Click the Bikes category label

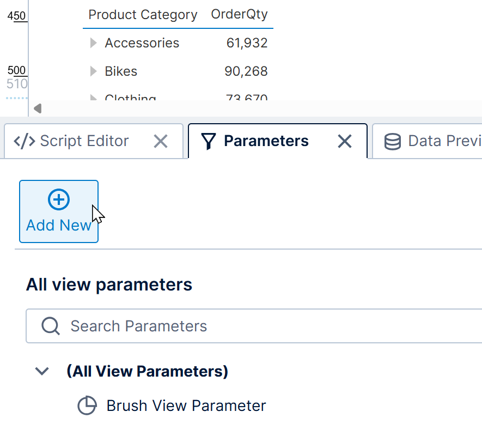(121, 71)
